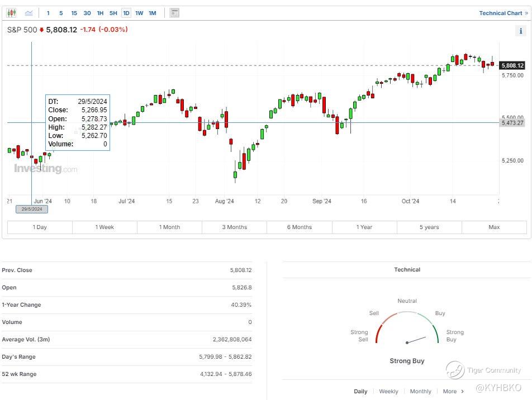532x400 pixels.
Task: Switch technical summary to Monthly tab
Action: tap(420, 392)
